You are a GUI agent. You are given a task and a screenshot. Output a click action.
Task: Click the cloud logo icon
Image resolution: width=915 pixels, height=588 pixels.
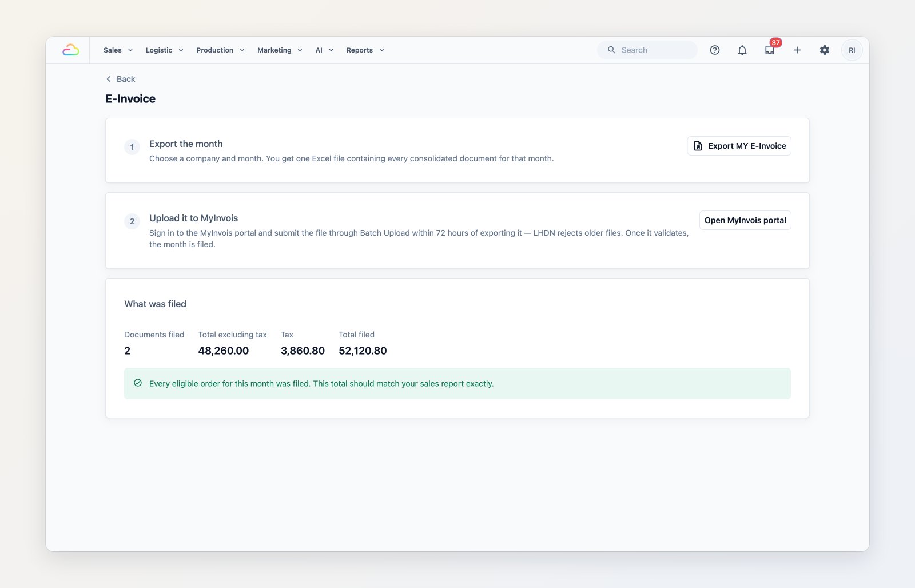tap(71, 50)
